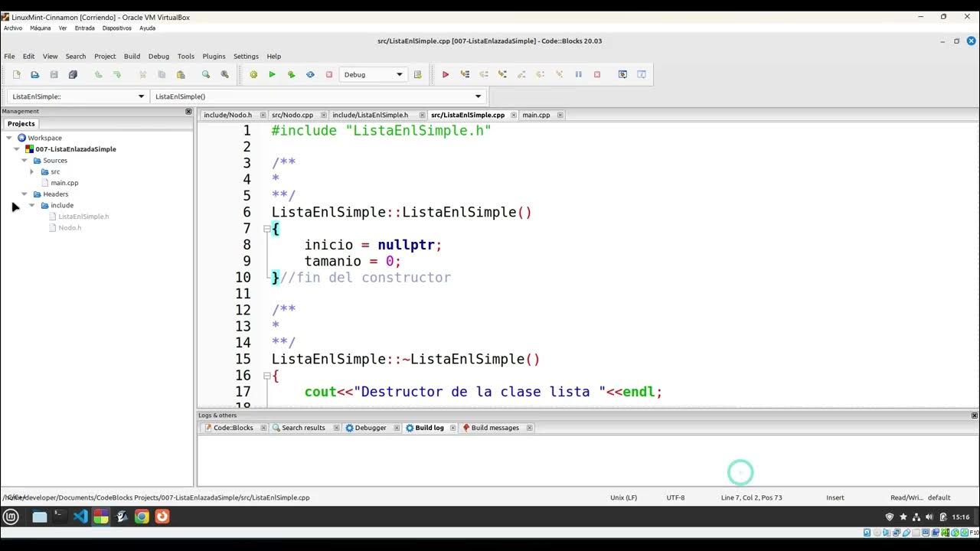Expand the src folder node

[32, 171]
